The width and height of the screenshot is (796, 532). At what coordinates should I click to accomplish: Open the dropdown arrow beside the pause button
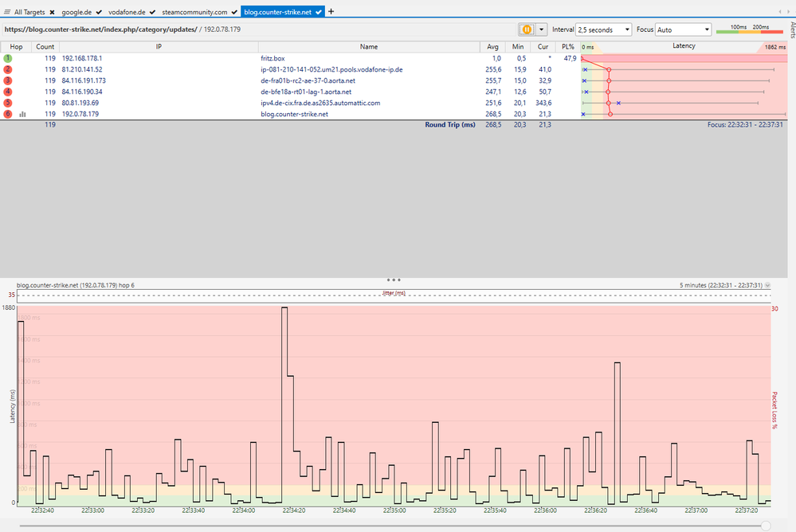pos(542,29)
